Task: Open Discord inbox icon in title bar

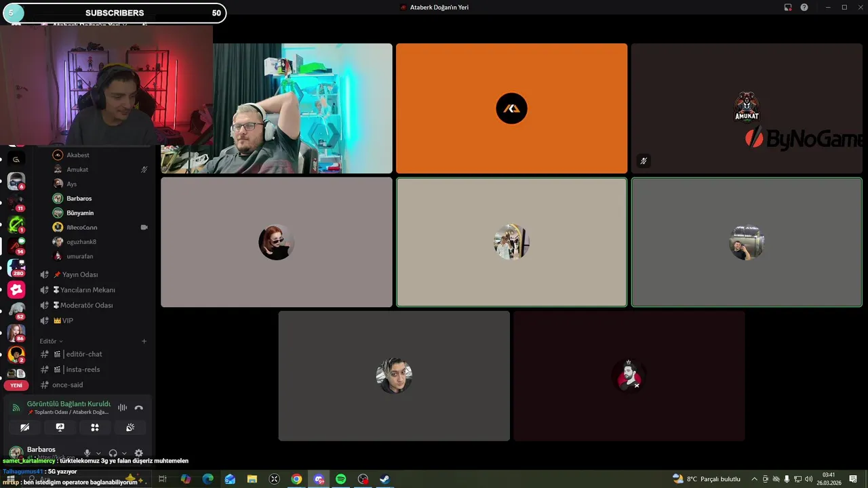Action: point(788,7)
